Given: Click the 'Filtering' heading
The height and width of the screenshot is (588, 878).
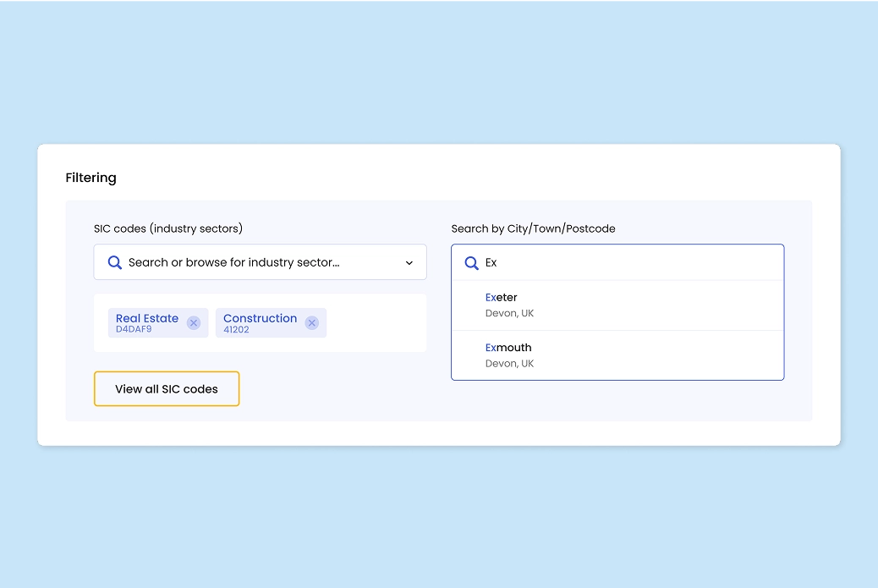Looking at the screenshot, I should click(91, 178).
